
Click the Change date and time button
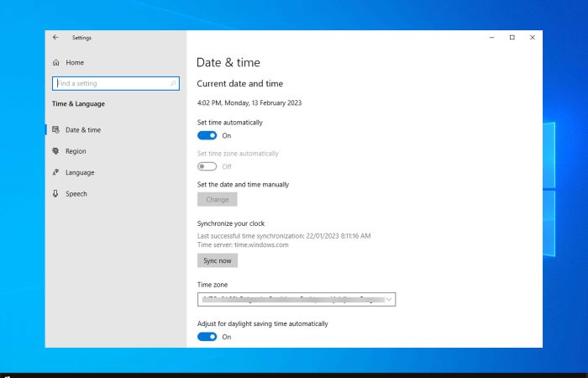[217, 200]
